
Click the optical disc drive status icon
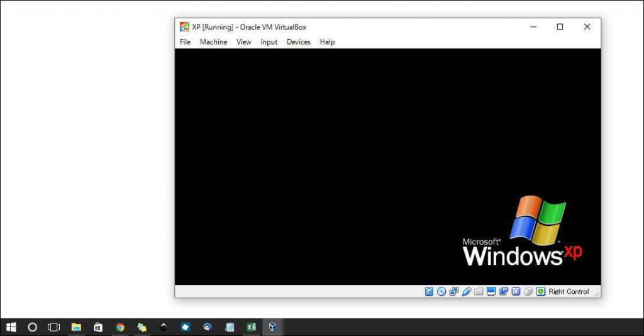pos(441,291)
